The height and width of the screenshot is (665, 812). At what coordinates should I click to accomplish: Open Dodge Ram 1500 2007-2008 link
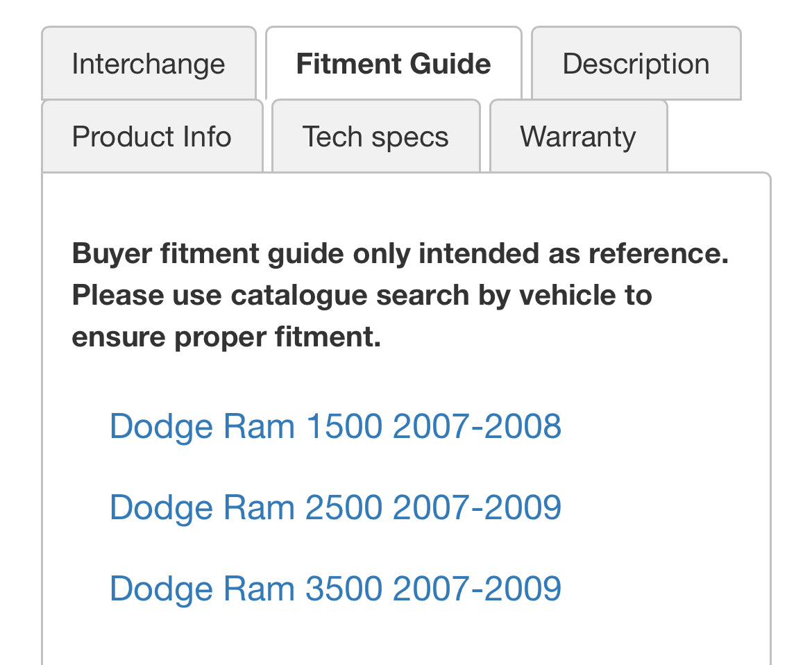pos(335,426)
